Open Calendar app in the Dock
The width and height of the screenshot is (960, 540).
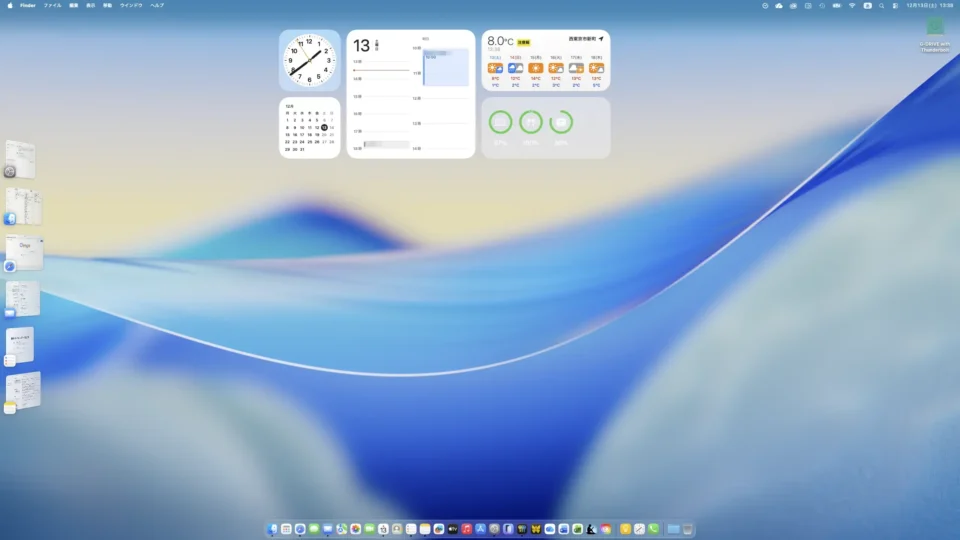point(383,529)
